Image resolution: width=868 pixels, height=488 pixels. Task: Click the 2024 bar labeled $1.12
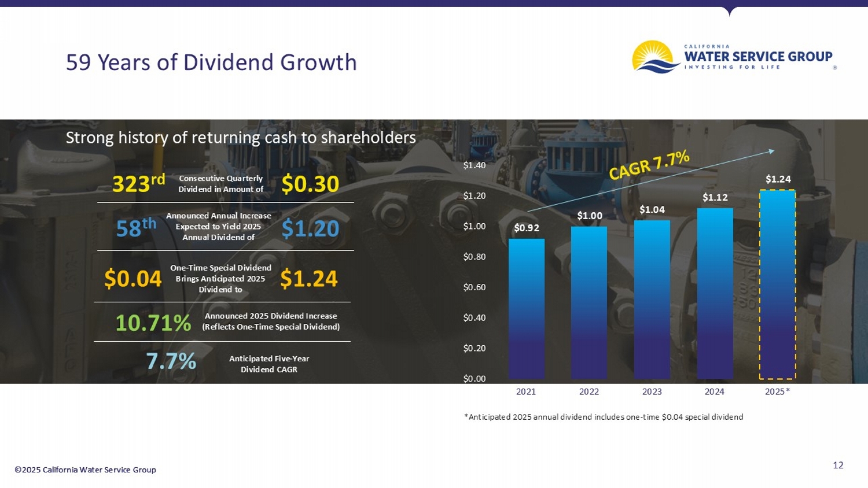click(x=715, y=292)
